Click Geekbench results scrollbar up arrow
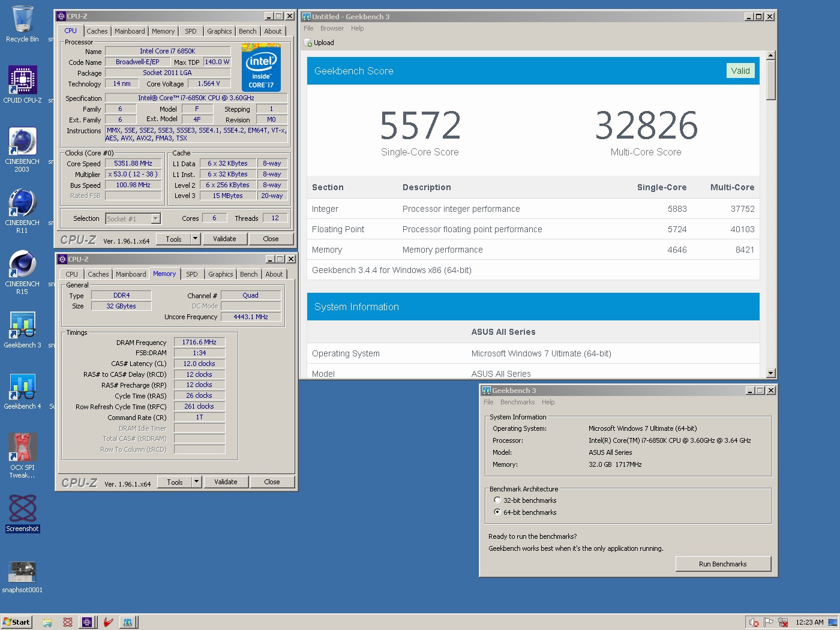Viewport: 840px width, 630px height. click(772, 55)
